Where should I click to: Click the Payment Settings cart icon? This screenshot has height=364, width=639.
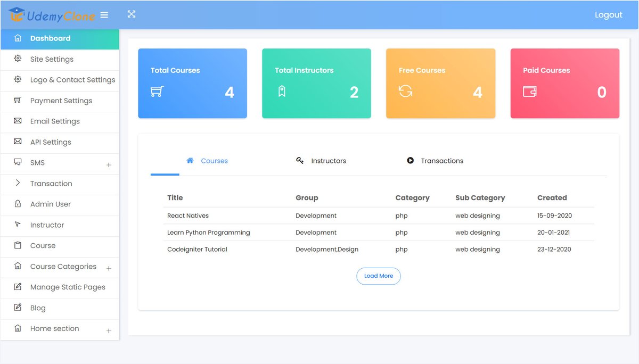pyautogui.click(x=18, y=100)
